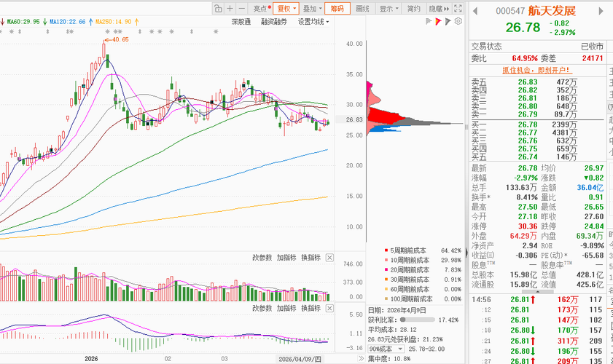Toggle the 简约 simplified display mode
The height and width of the screenshot is (364, 613).
(x=413, y=9)
